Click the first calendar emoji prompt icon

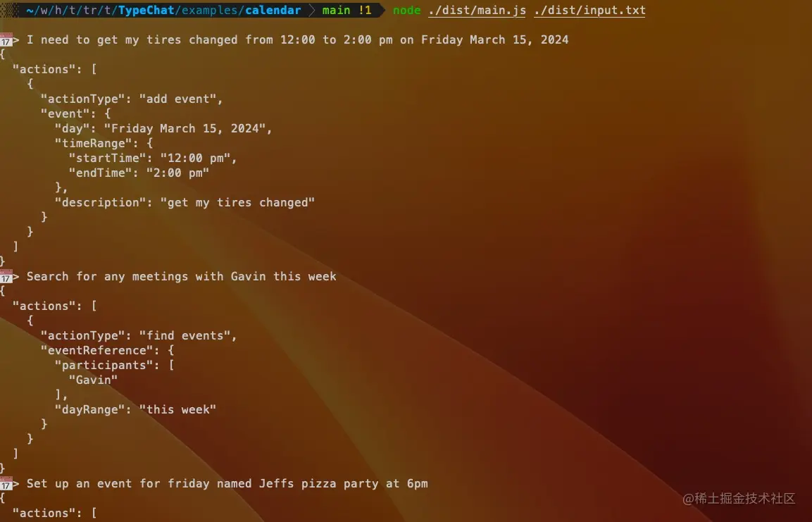click(x=6, y=39)
